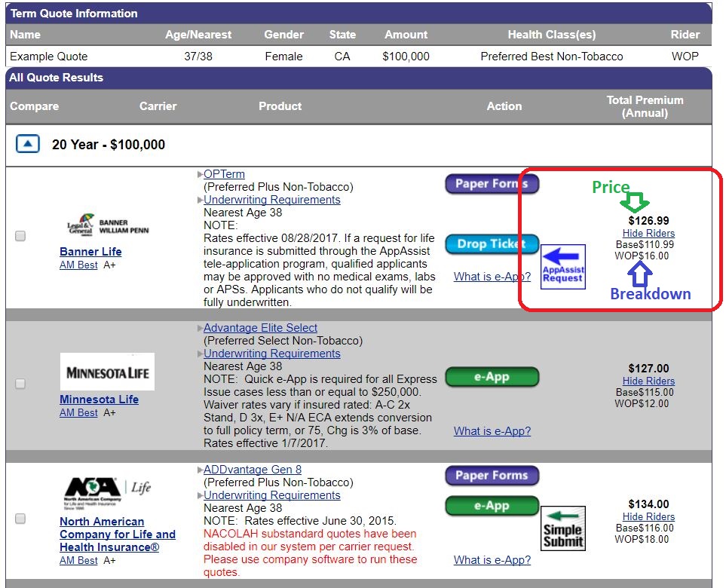Expand Underwriting Requirements under OPTerm
This screenshot has height=588, width=726.
(x=272, y=200)
